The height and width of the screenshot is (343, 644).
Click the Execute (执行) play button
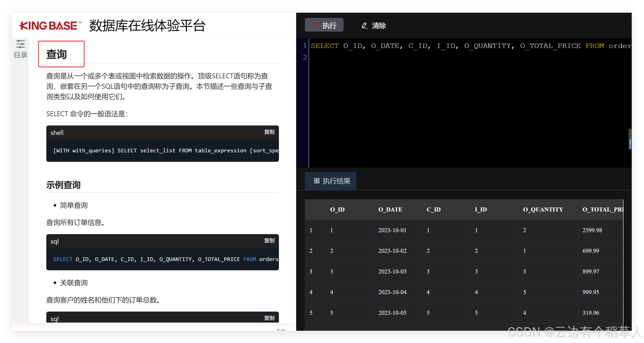tap(324, 25)
